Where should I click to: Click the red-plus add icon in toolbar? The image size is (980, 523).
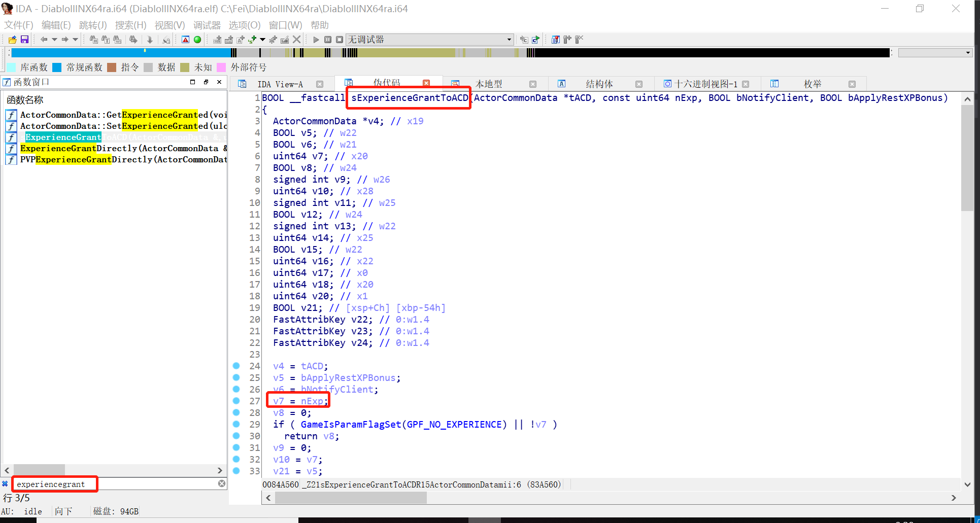pyautogui.click(x=252, y=40)
